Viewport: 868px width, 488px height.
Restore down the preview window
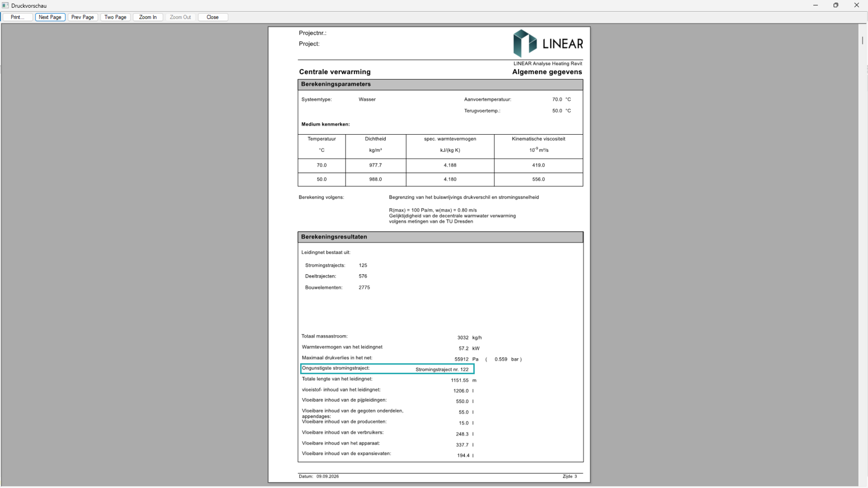click(836, 5)
